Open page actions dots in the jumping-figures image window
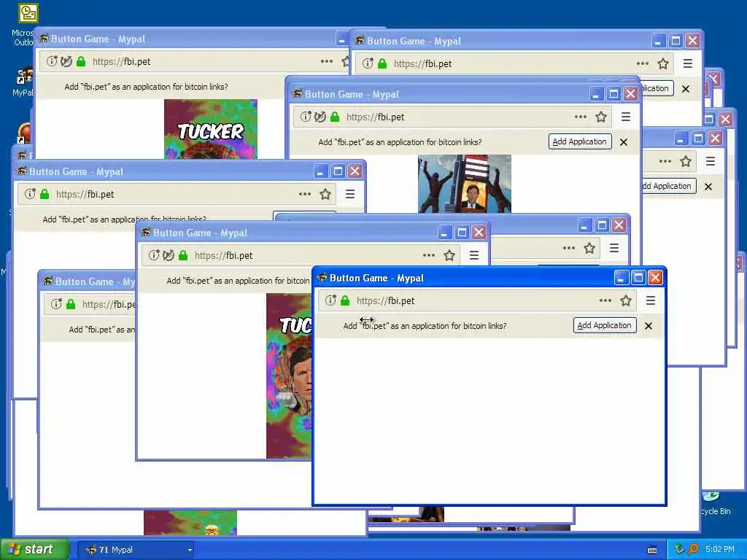Screen dimensions: 747x560 (580, 117)
